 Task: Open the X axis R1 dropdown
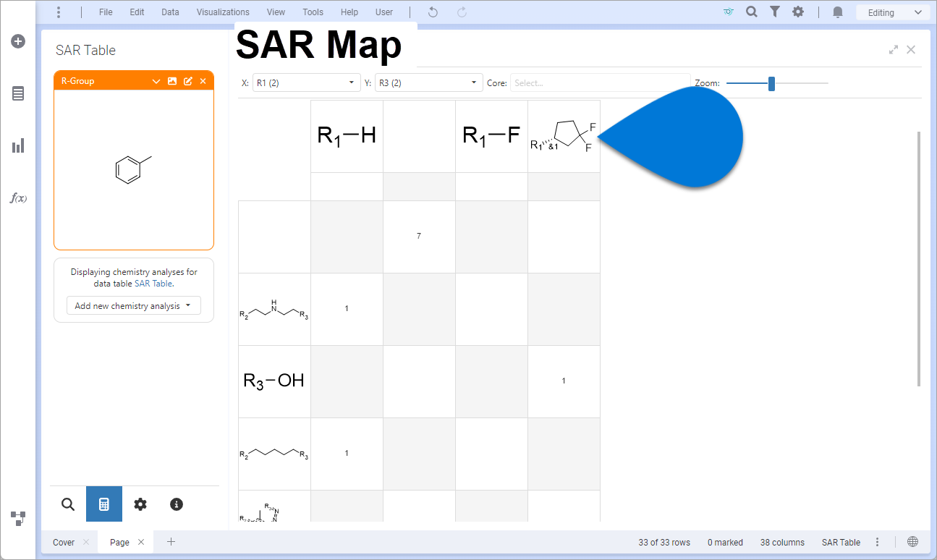305,82
